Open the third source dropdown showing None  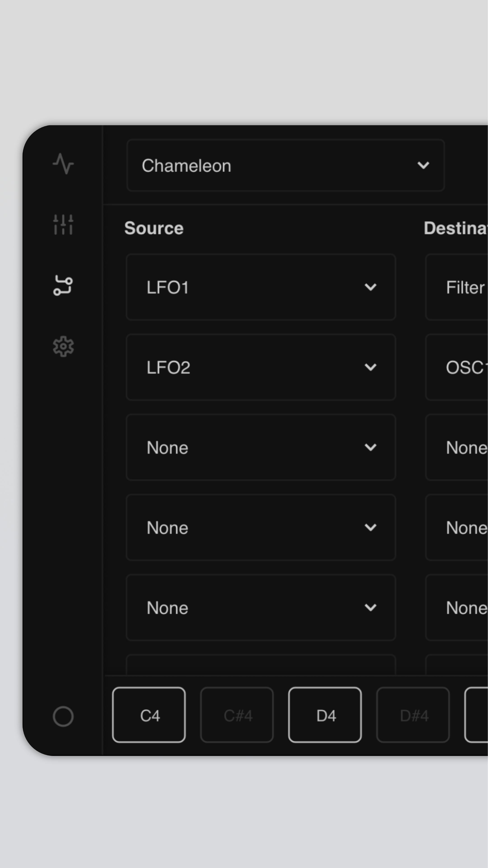click(261, 448)
